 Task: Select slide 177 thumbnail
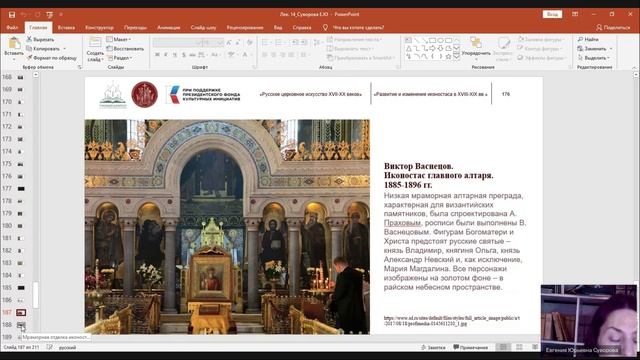21,189
